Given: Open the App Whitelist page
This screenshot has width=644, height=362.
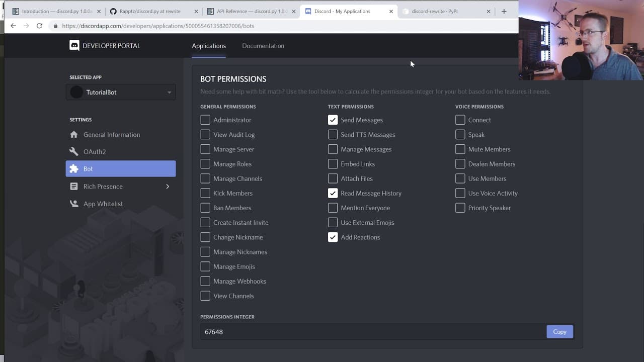Looking at the screenshot, I should coord(121,204).
